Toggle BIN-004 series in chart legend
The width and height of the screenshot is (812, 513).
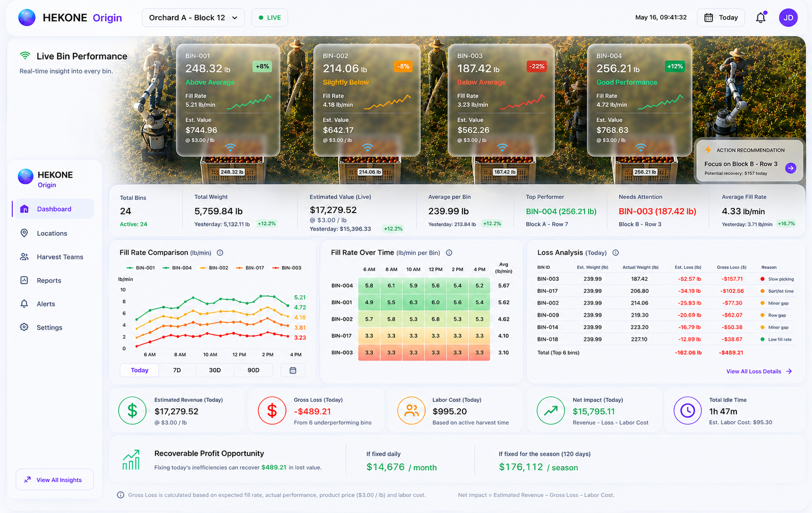tap(177, 268)
